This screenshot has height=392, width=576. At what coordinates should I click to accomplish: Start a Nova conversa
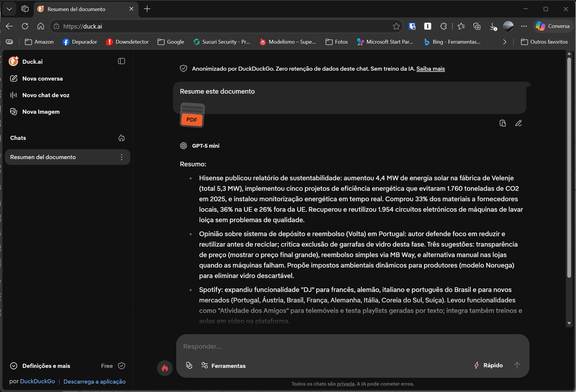pyautogui.click(x=36, y=79)
